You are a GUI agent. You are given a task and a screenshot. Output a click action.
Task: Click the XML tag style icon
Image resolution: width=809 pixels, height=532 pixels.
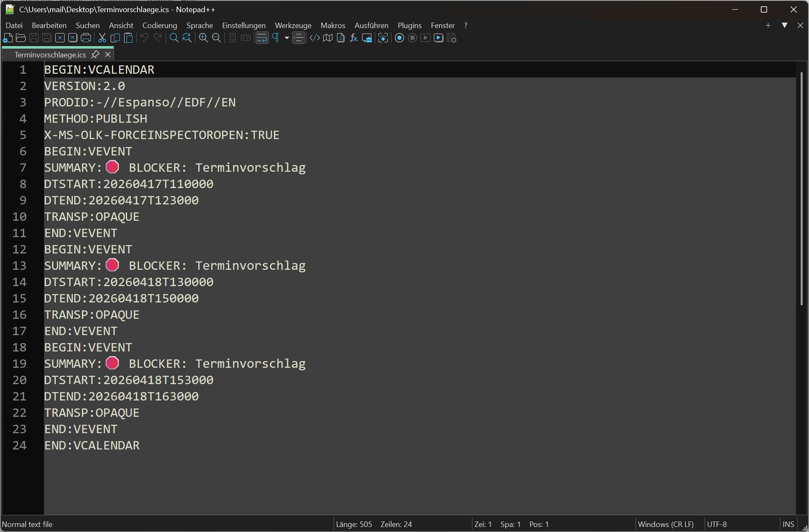(x=315, y=38)
